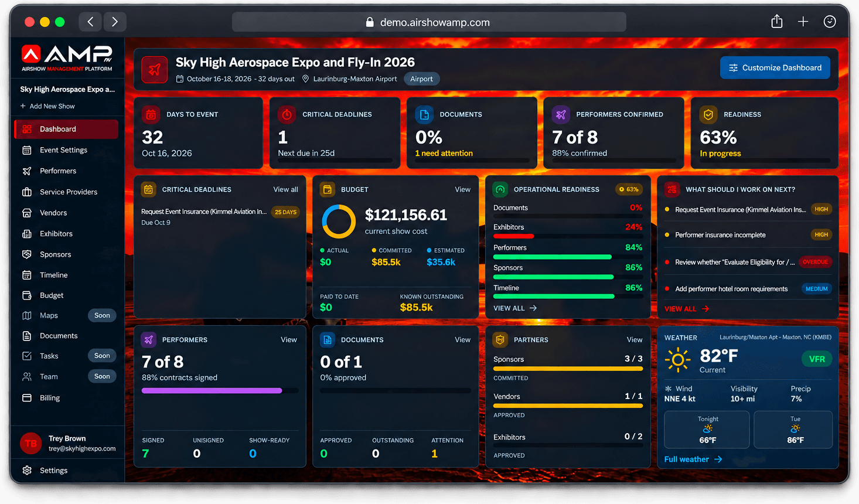Click the Days to Event calendar icon
The width and height of the screenshot is (859, 504).
point(151,114)
